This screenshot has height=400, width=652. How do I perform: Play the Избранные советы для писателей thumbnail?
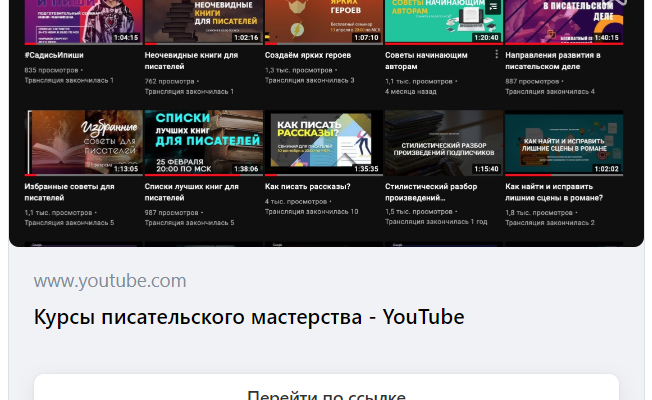(83, 142)
